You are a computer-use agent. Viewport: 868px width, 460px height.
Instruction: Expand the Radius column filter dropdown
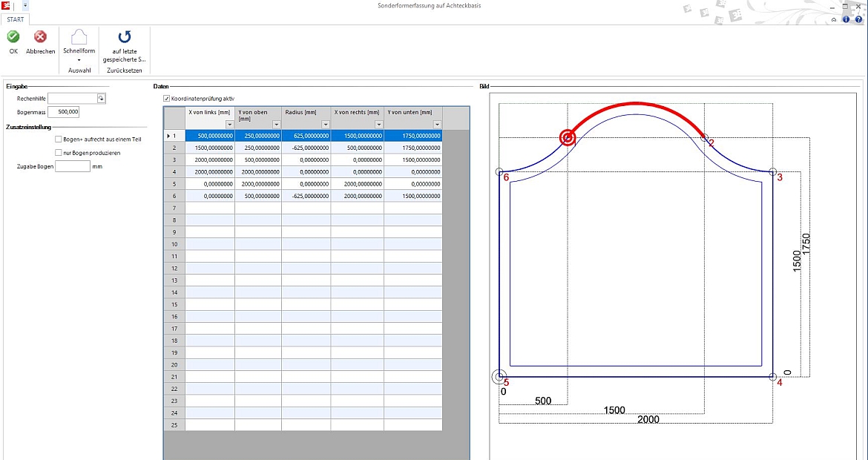tap(326, 125)
